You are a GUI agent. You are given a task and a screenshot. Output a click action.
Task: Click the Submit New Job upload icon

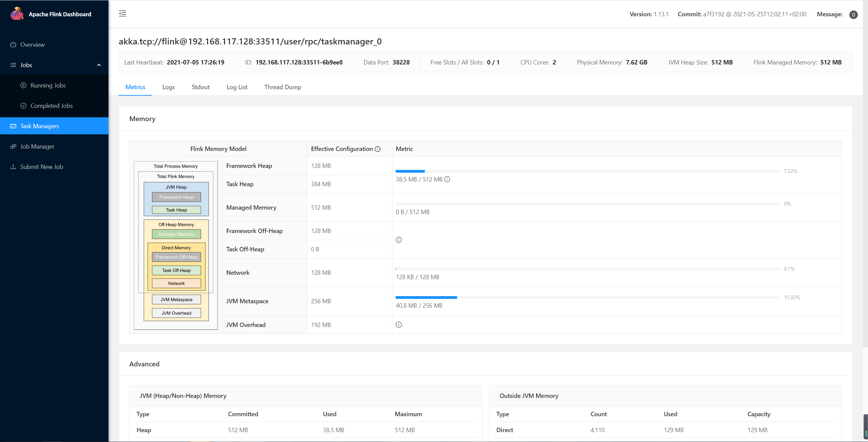click(13, 167)
